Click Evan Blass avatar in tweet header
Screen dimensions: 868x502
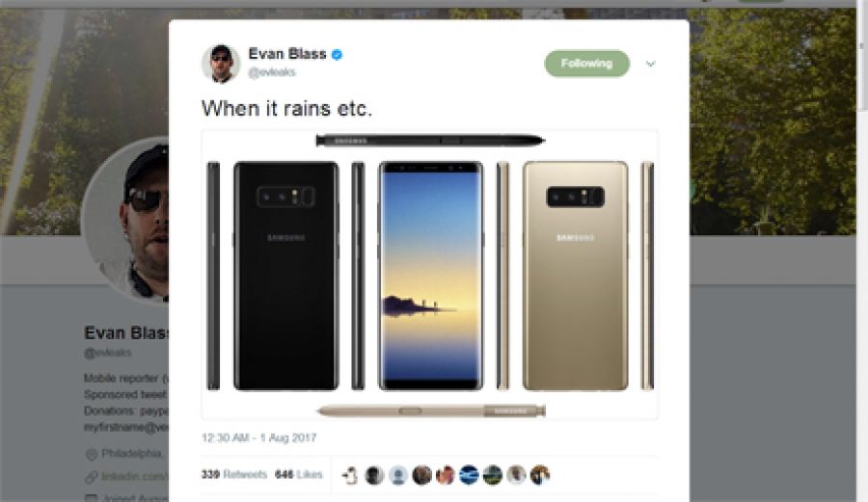pos(221,64)
